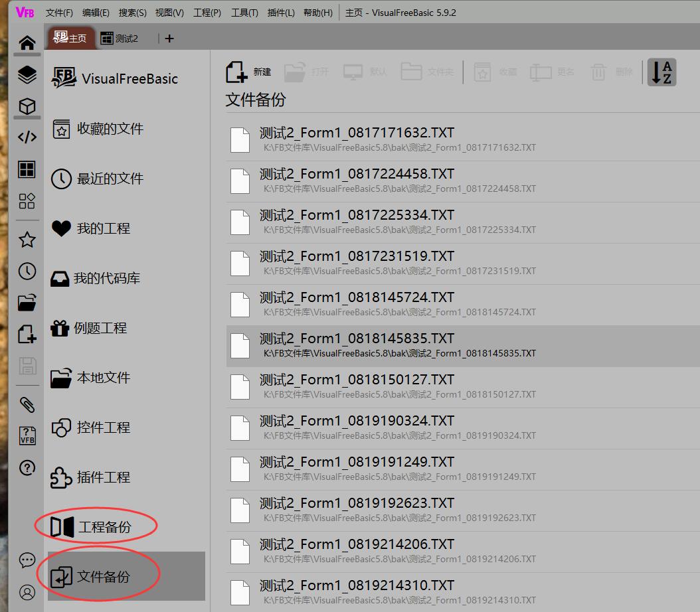Add a new tab with plus button

coord(169,38)
